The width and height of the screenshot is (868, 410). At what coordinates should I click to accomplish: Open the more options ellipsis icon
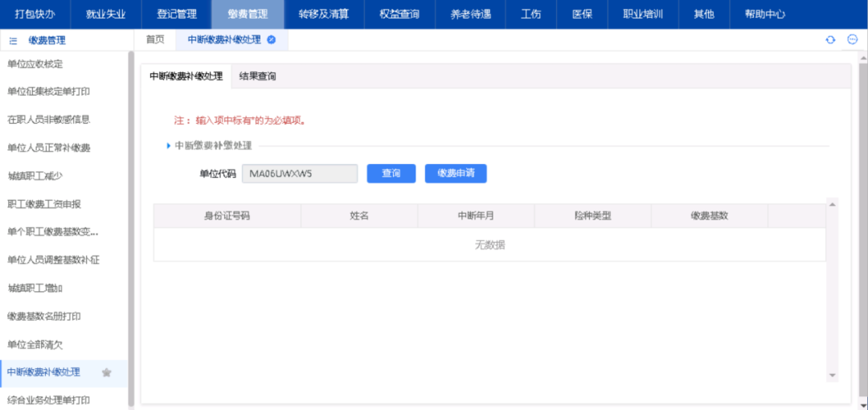853,39
